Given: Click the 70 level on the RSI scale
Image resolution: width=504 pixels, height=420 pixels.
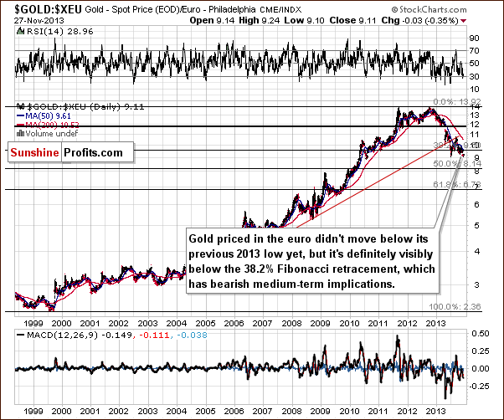Looking at the screenshot, I should 475,51.
